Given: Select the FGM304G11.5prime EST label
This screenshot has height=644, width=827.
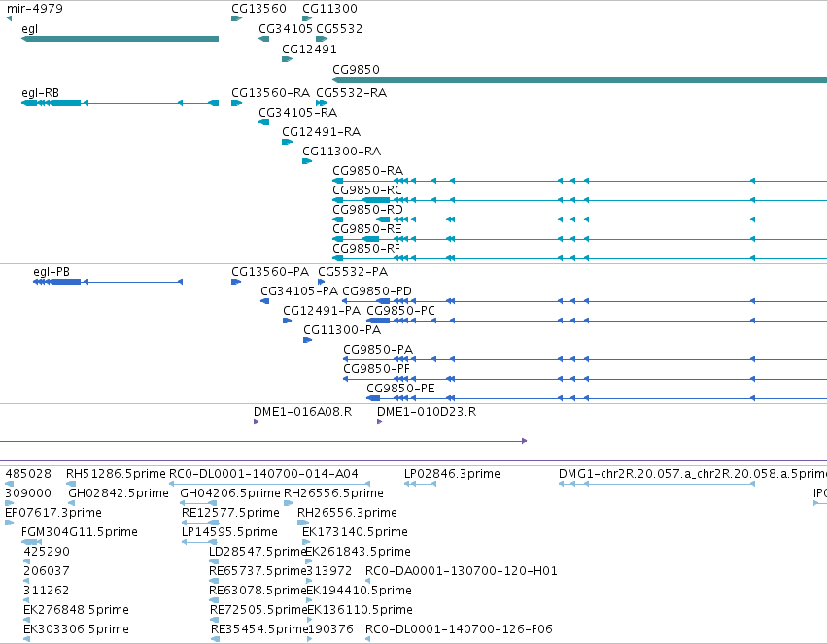Looking at the screenshot, I should (80, 533).
